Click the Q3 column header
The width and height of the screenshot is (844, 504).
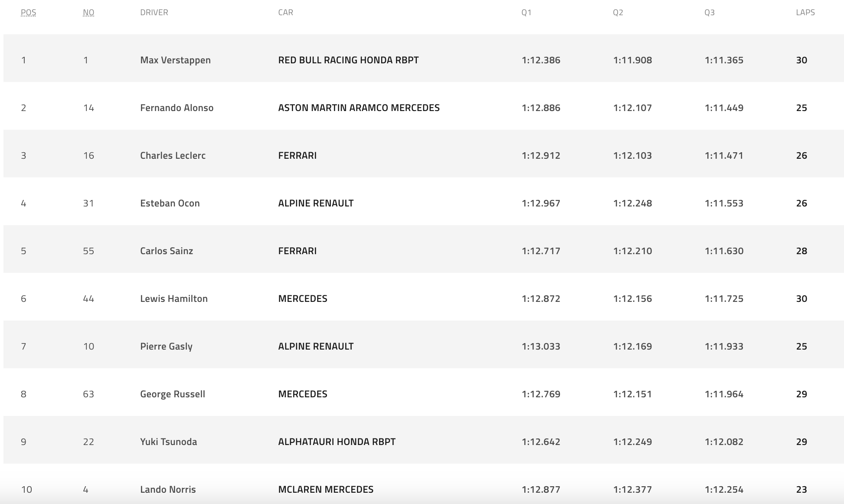[x=709, y=13]
